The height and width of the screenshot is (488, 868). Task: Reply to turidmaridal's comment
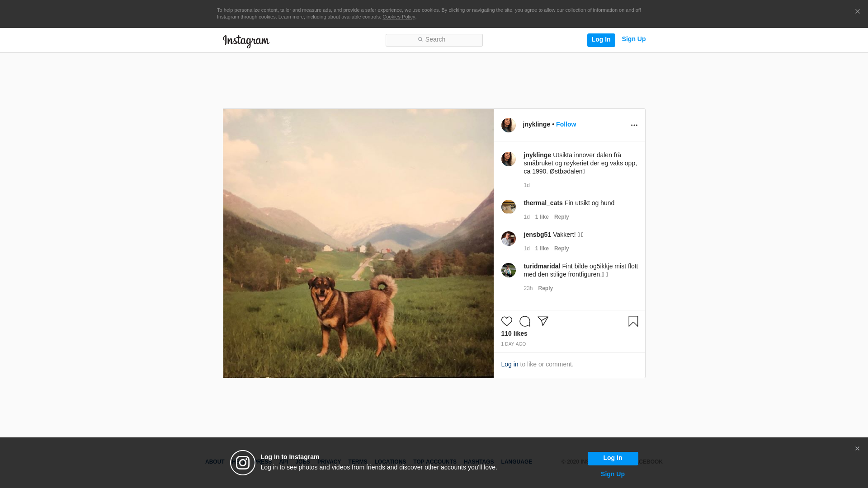pyautogui.click(x=545, y=288)
